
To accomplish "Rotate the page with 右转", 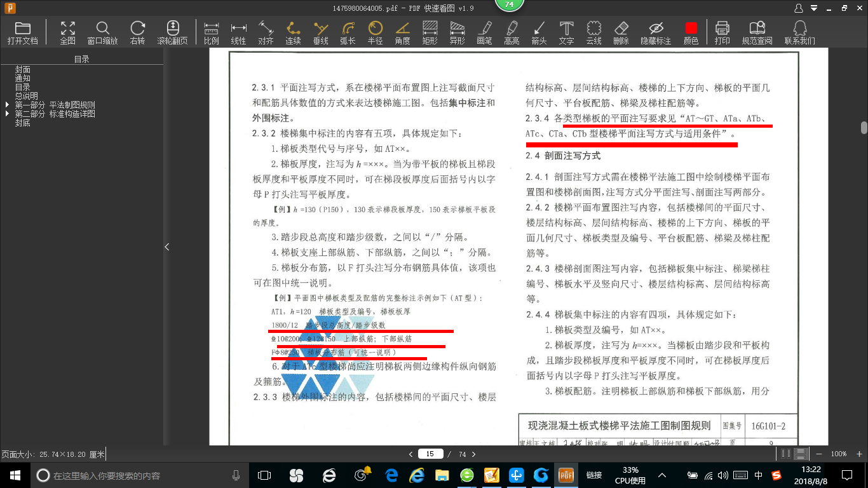I will tap(137, 32).
